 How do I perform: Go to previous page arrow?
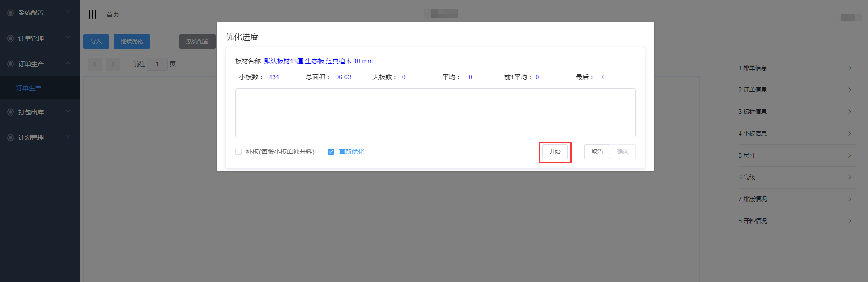click(x=95, y=64)
